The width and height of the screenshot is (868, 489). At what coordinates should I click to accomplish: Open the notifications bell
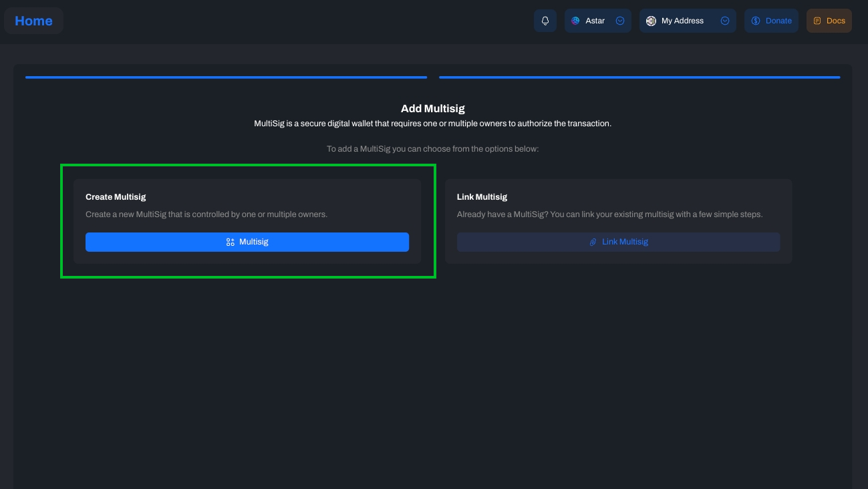coord(545,21)
